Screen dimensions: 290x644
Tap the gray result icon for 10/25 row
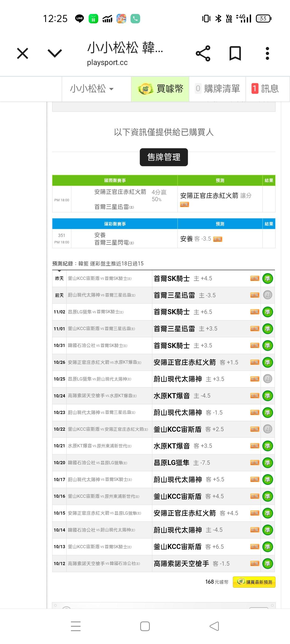click(267, 379)
